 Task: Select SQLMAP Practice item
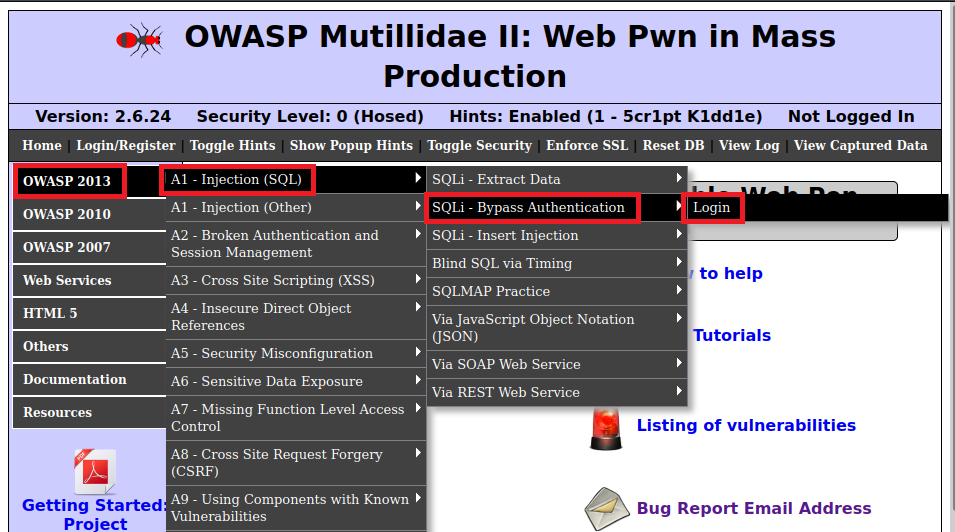(557, 291)
